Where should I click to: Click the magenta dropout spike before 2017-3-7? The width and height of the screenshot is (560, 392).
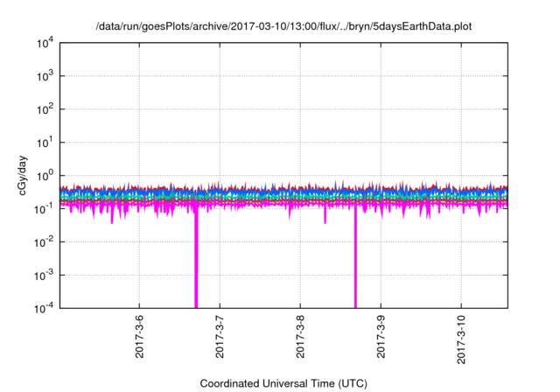point(196,257)
